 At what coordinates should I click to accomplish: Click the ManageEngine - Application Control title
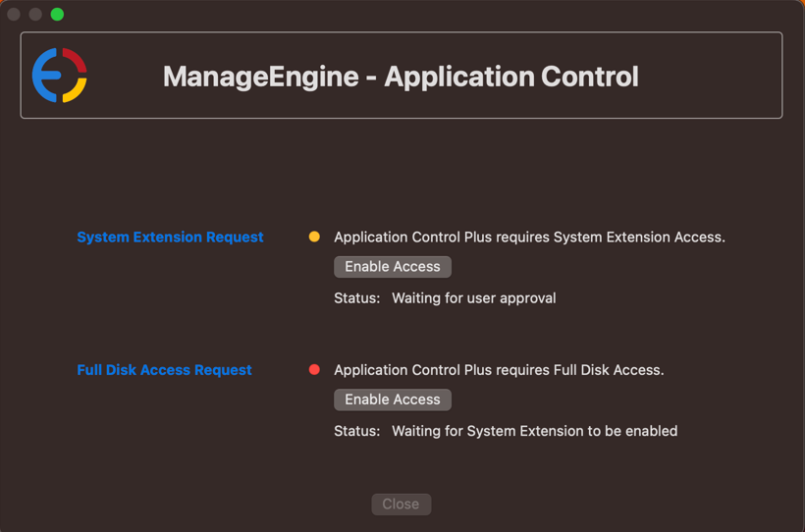(x=401, y=77)
